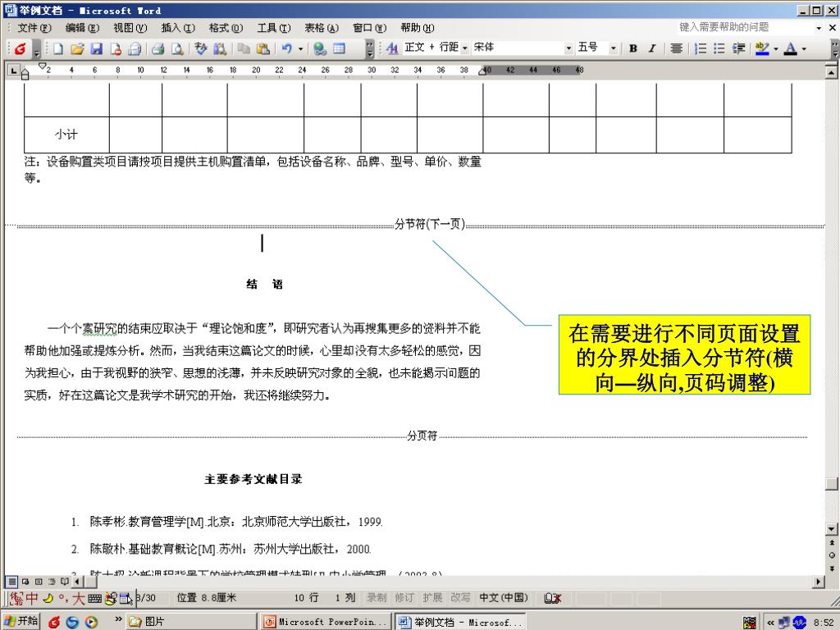Image resolution: width=840 pixels, height=630 pixels.
Task: Toggle 改写 overtype mode in status bar
Action: tap(460, 598)
